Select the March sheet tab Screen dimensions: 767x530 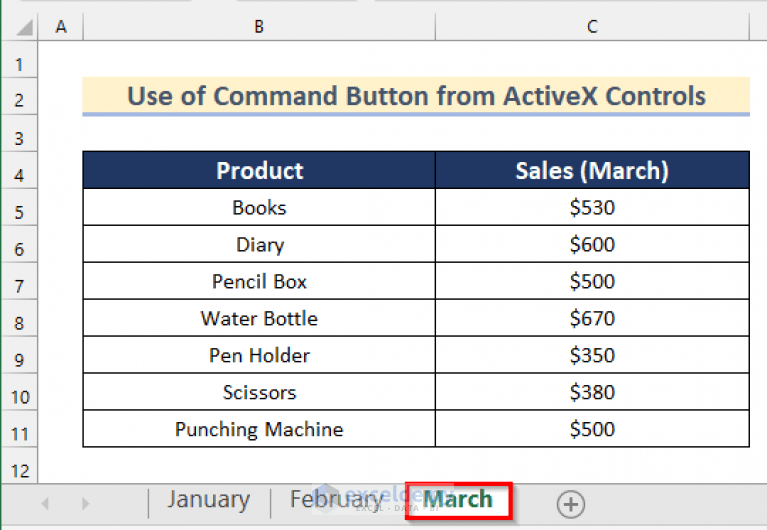[458, 500]
